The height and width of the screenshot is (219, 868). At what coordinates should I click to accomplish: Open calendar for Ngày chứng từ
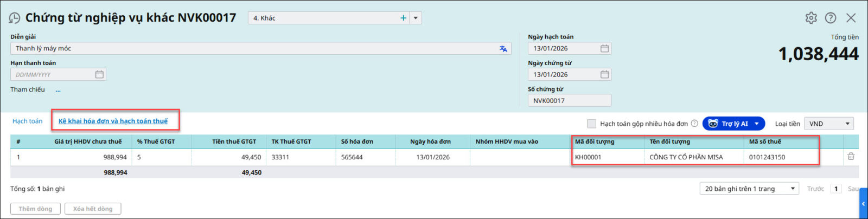pyautogui.click(x=604, y=75)
